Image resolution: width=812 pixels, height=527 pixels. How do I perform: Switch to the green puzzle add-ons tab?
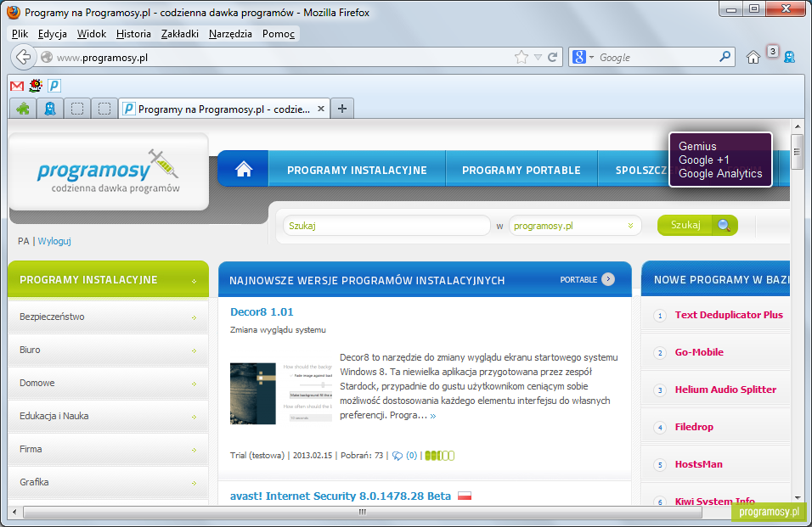pos(23,109)
